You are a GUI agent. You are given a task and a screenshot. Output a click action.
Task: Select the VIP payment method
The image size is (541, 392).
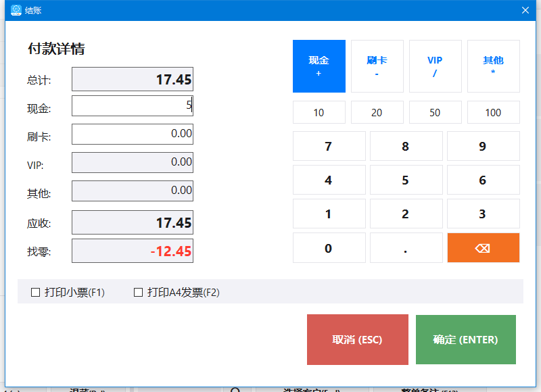(435, 66)
